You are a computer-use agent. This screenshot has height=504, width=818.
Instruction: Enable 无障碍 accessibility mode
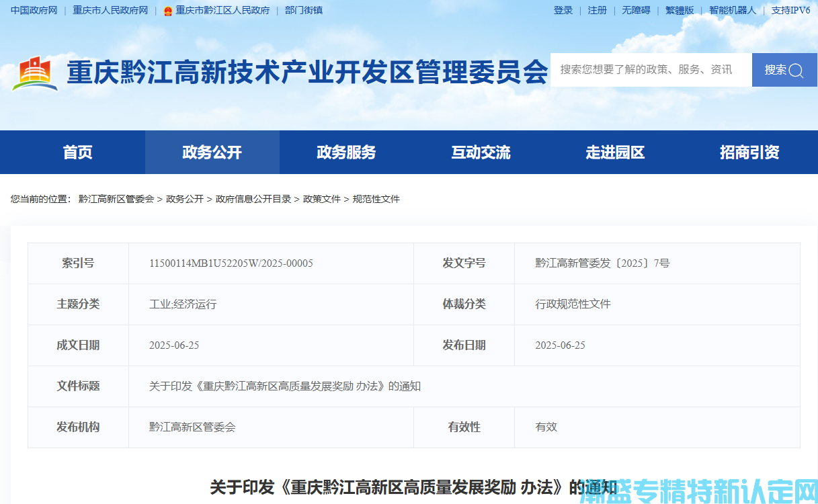coord(636,10)
